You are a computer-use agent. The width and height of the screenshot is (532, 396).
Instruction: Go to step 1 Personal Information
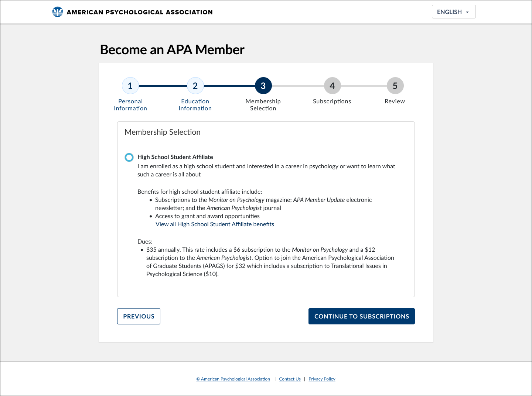click(x=130, y=86)
